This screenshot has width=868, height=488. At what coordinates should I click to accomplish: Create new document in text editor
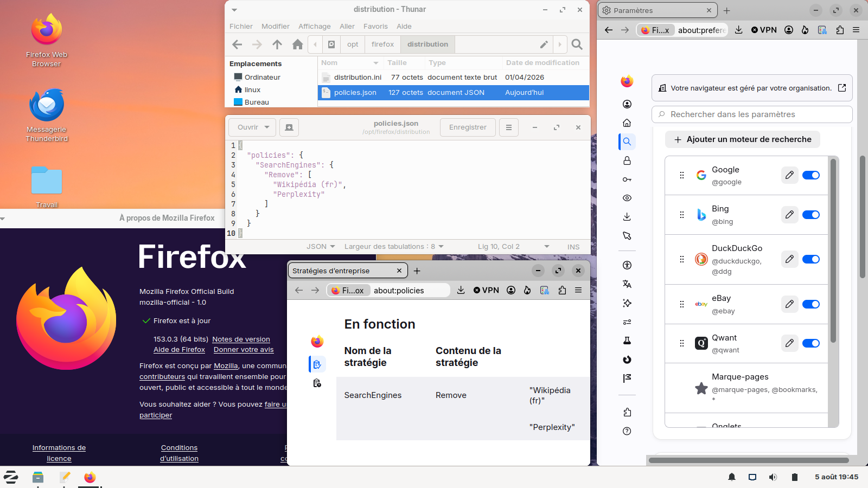(289, 127)
